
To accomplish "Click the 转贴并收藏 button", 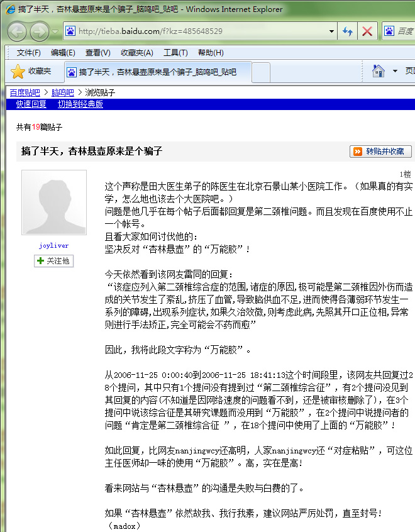I will click(x=380, y=151).
